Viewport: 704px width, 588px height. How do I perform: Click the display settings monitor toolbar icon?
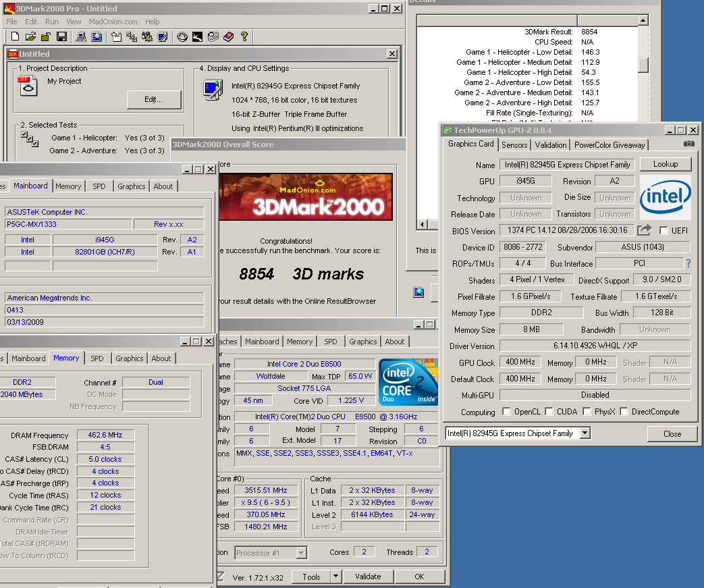(x=163, y=36)
